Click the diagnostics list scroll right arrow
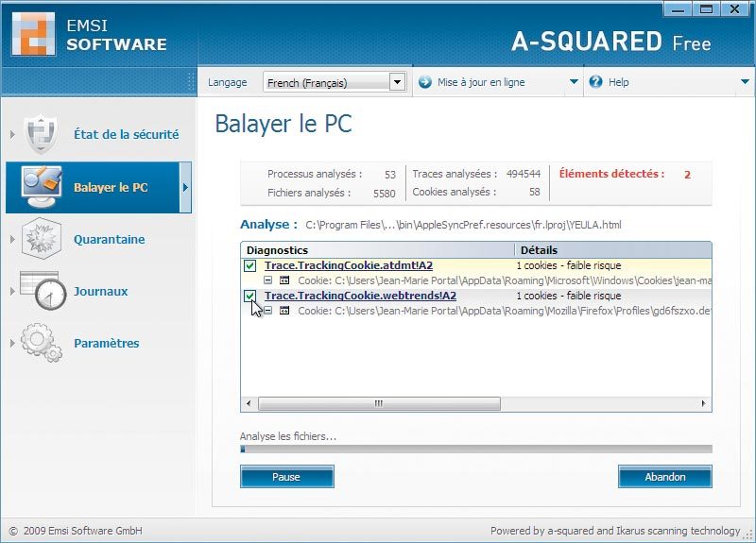 point(703,403)
